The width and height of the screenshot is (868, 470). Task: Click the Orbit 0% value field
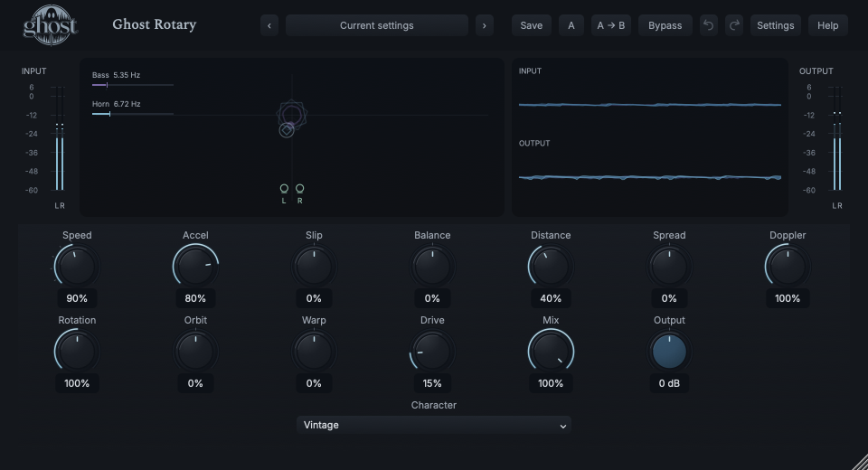coord(195,383)
